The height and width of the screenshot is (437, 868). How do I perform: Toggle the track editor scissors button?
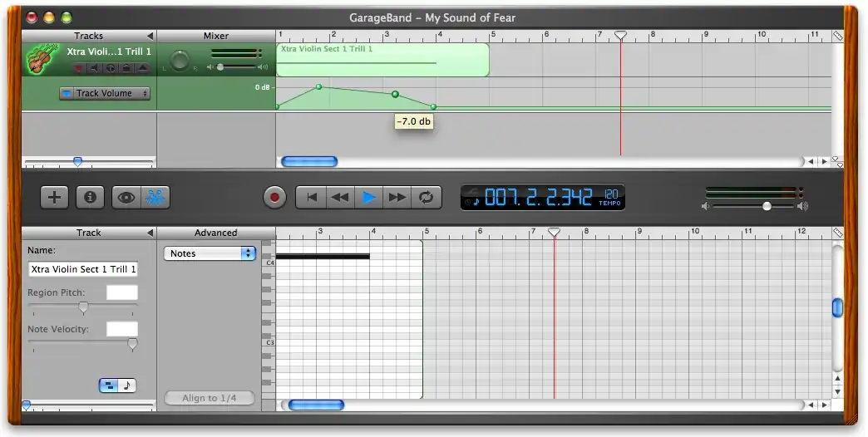point(154,197)
